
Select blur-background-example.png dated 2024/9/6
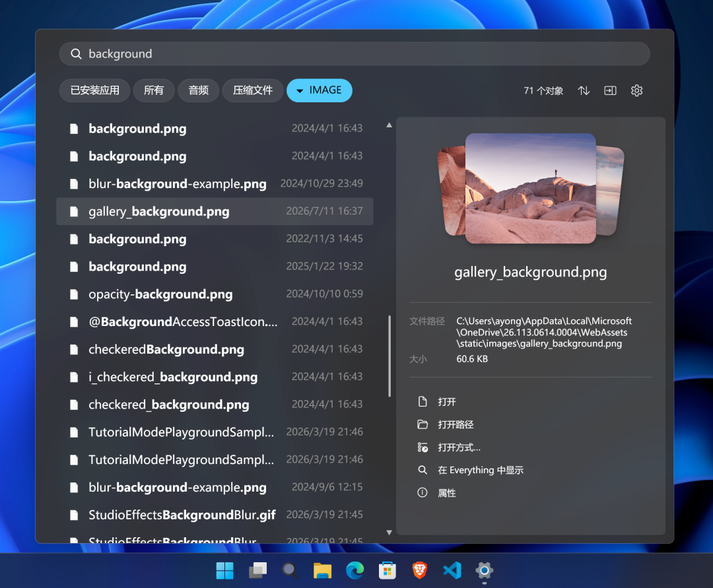click(215, 487)
